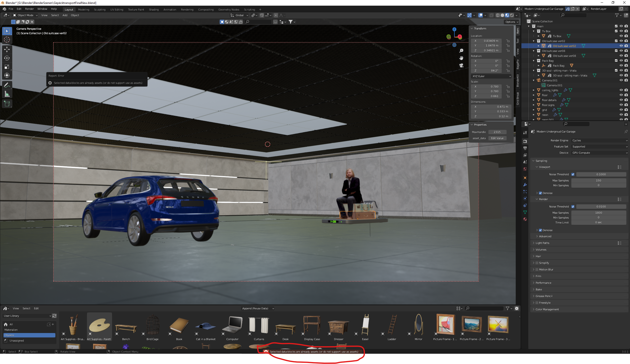
Task: Enable the Motion Blur checkbox
Action: pyautogui.click(x=537, y=270)
